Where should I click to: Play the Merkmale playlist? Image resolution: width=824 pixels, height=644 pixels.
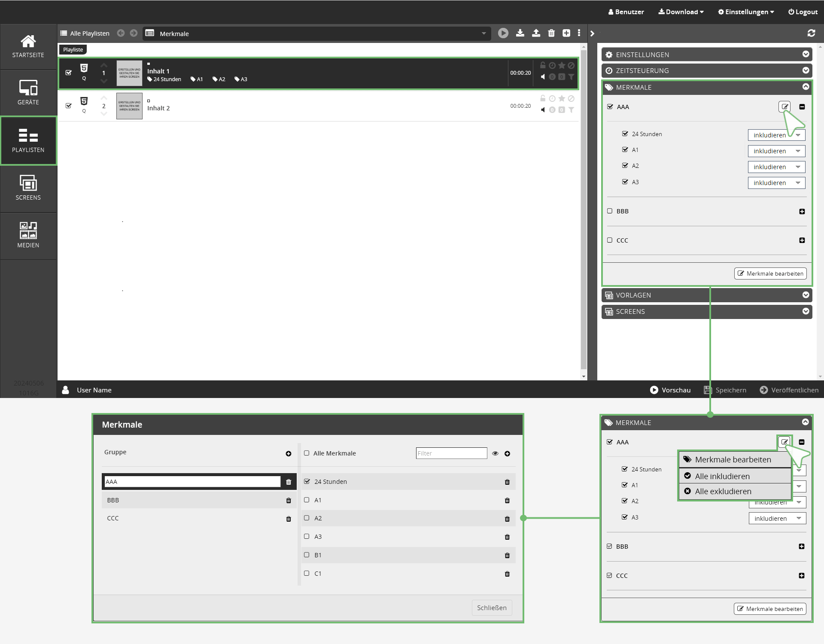click(503, 33)
